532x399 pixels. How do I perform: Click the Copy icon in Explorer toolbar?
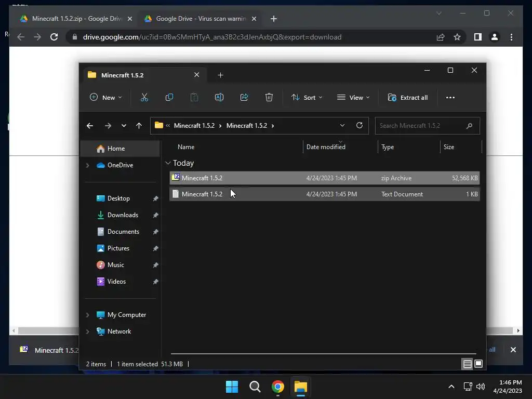(x=169, y=97)
